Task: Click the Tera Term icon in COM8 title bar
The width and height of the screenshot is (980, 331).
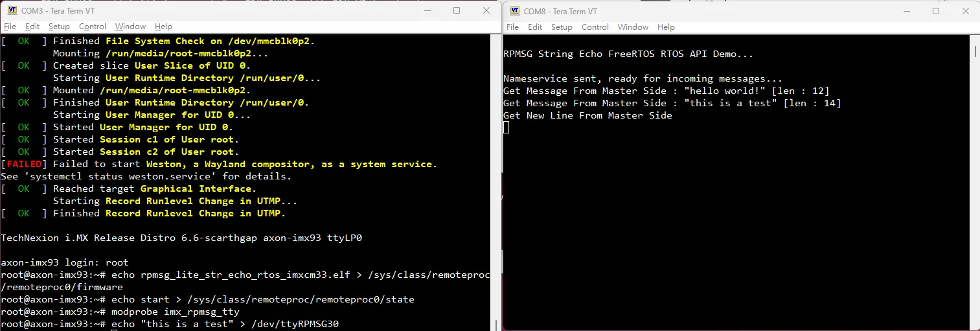Action: click(x=514, y=11)
